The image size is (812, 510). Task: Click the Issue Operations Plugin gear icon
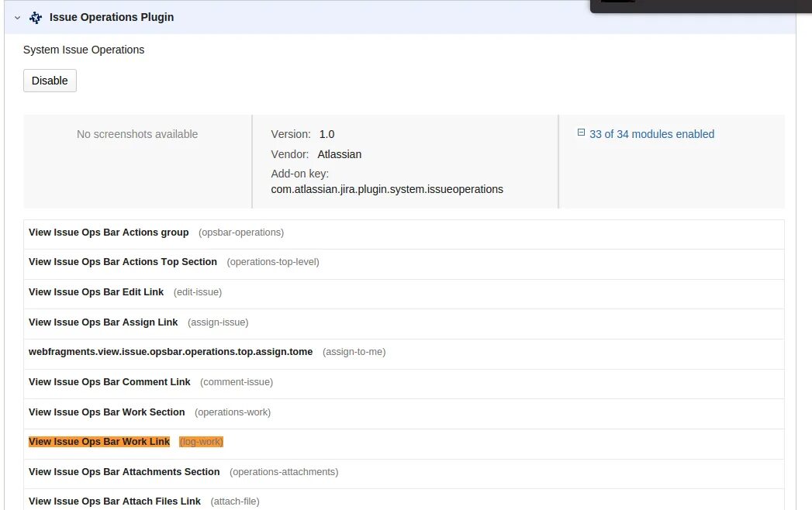(36, 18)
